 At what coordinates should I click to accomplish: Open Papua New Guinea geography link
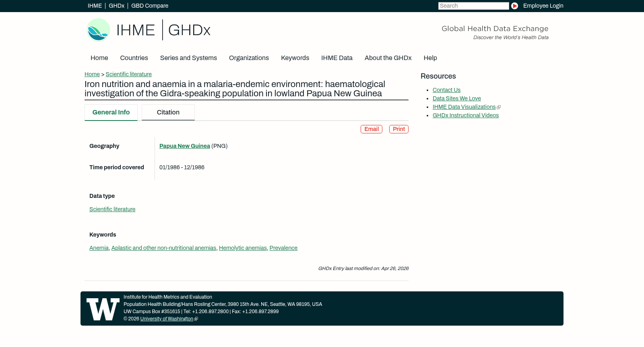(x=185, y=146)
